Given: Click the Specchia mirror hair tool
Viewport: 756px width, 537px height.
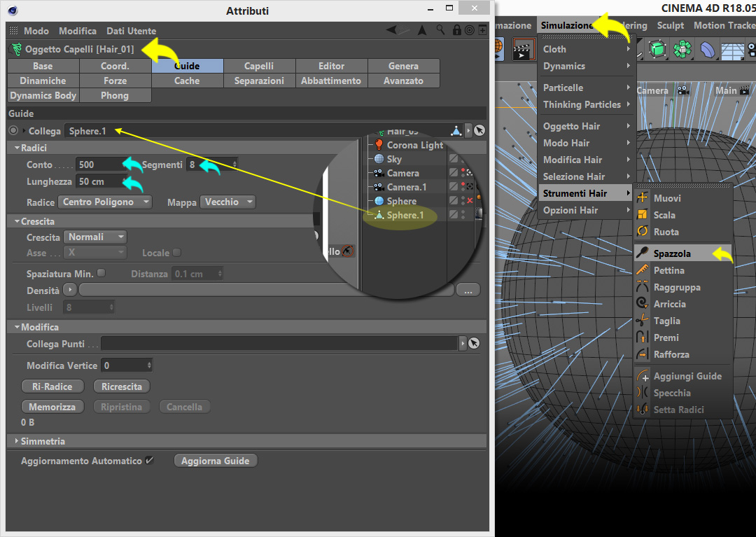Looking at the screenshot, I should pos(682,393).
